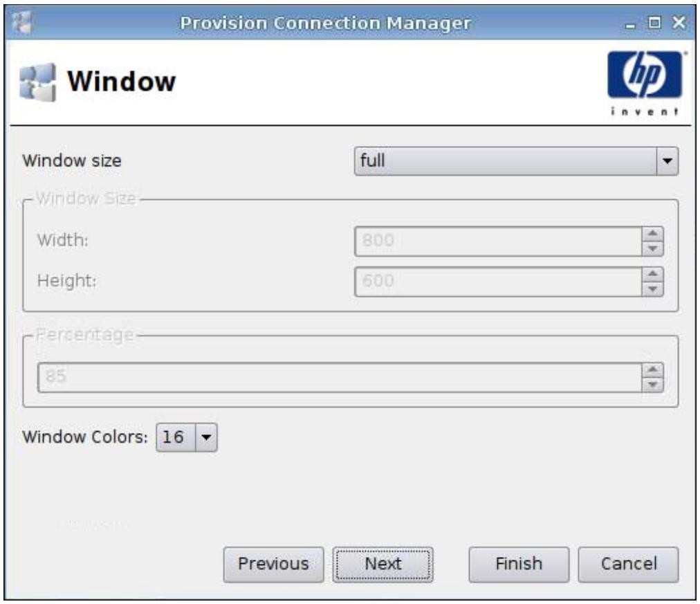Go back with the Previous button
The width and height of the screenshot is (700, 604).
click(x=274, y=565)
